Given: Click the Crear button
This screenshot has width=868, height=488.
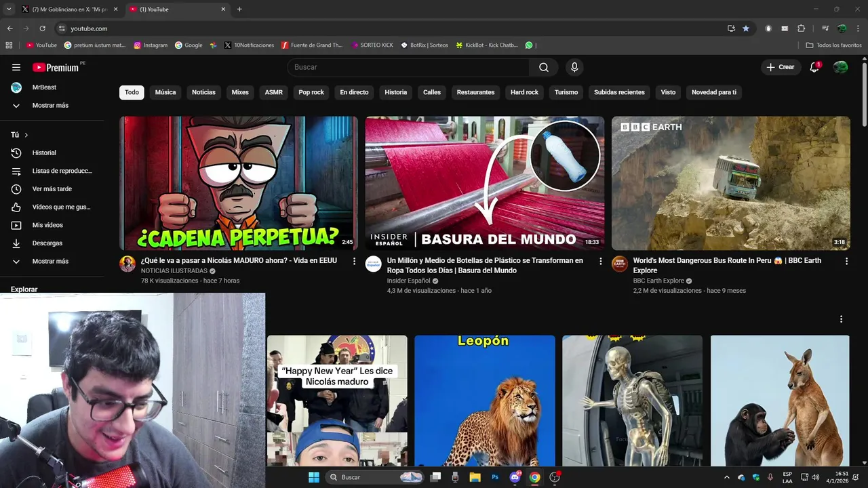Looking at the screenshot, I should tap(781, 67).
